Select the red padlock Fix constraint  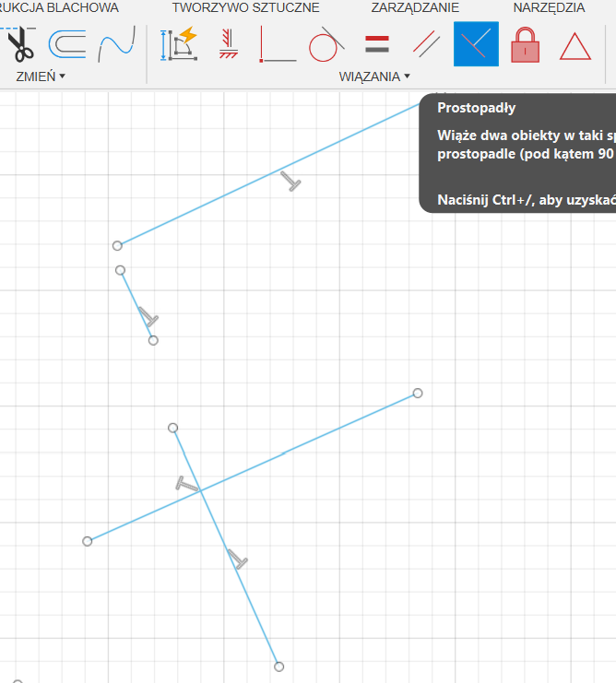[x=526, y=43]
